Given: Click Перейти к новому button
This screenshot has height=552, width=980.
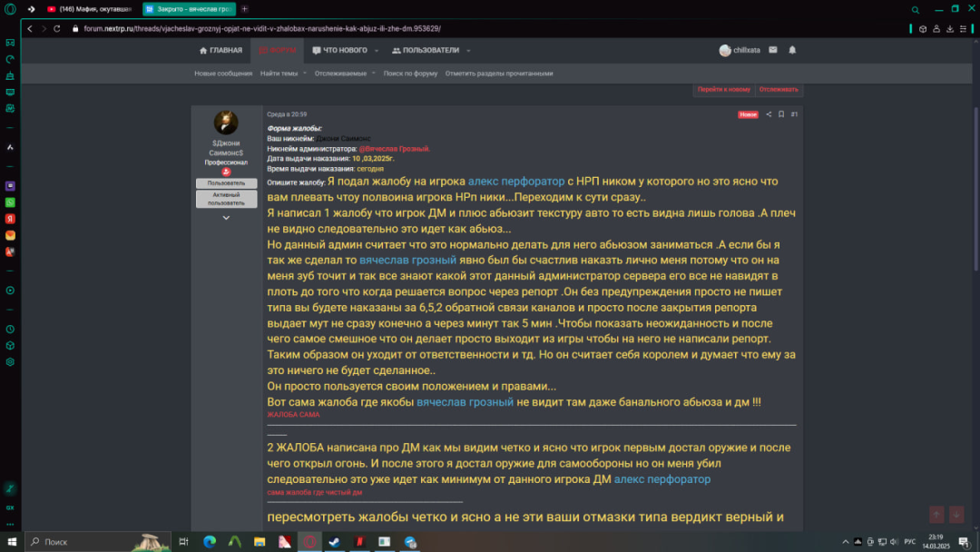Looking at the screenshot, I should coord(724,89).
